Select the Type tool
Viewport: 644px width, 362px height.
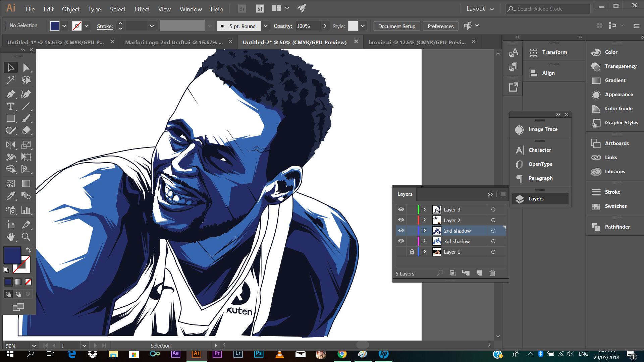coord(11,106)
